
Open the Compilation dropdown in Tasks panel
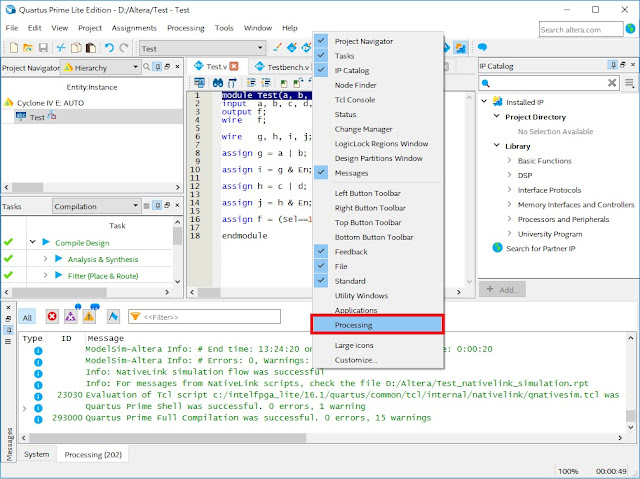[96, 206]
